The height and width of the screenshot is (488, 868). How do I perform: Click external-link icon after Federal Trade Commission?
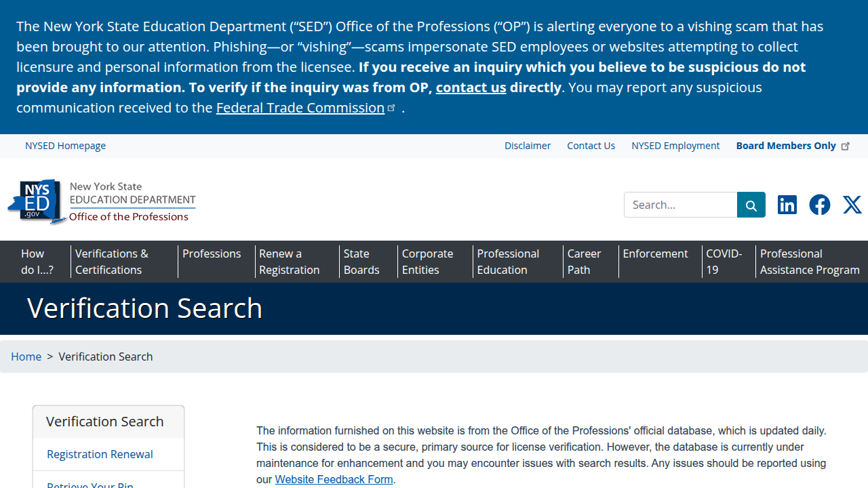391,108
